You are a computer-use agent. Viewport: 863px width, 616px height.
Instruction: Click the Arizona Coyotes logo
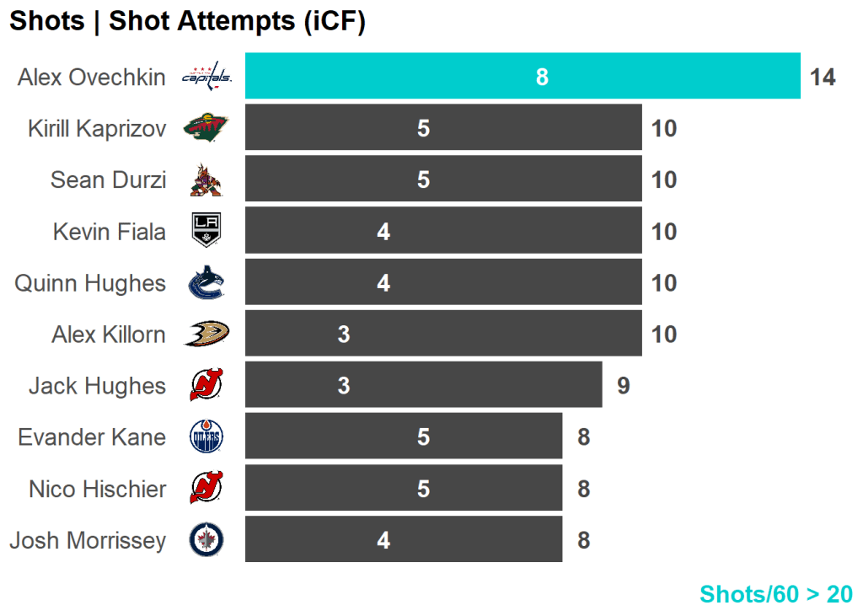pos(206,179)
